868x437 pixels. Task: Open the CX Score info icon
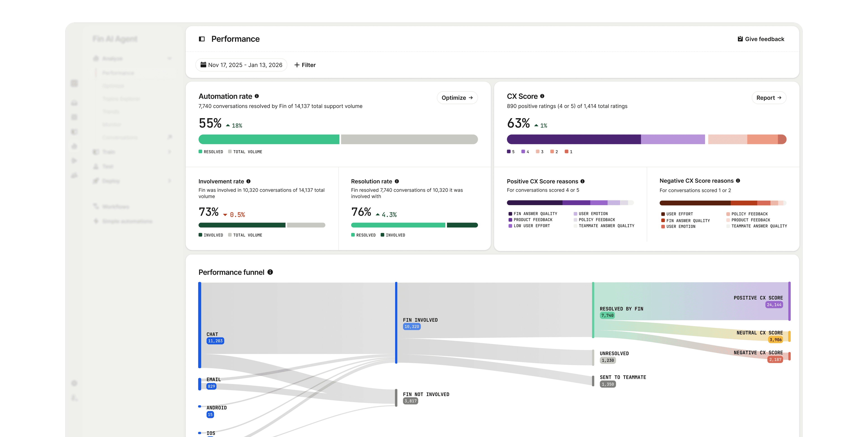[542, 96]
